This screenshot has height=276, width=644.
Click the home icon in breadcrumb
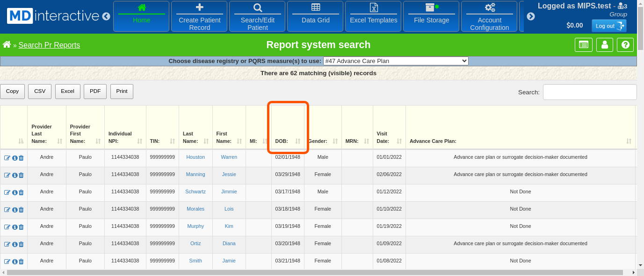point(7,45)
